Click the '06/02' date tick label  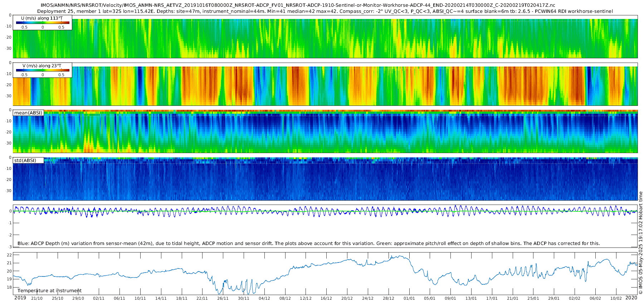pos(595,299)
